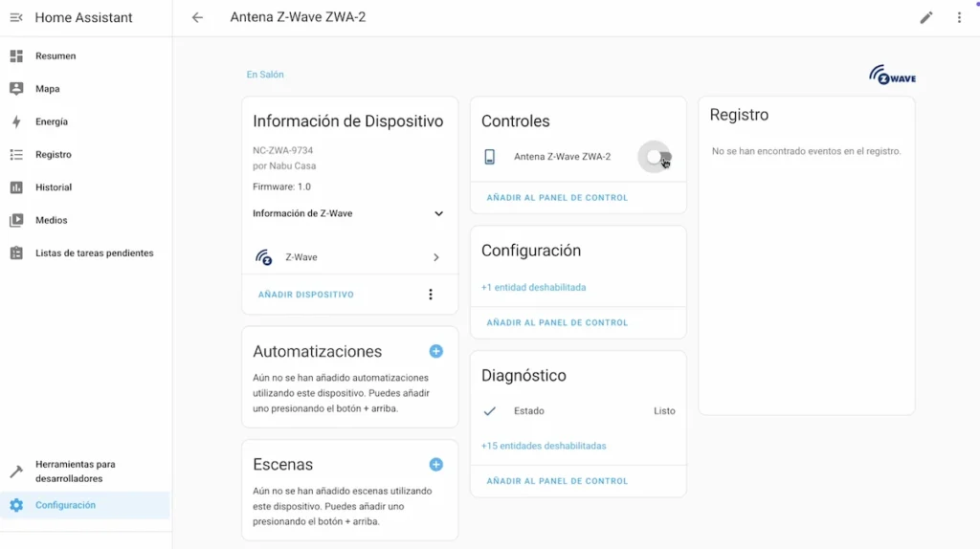Screen dimensions: 980x549
Task: Click the developer tools hammer icon
Action: [x=16, y=471]
